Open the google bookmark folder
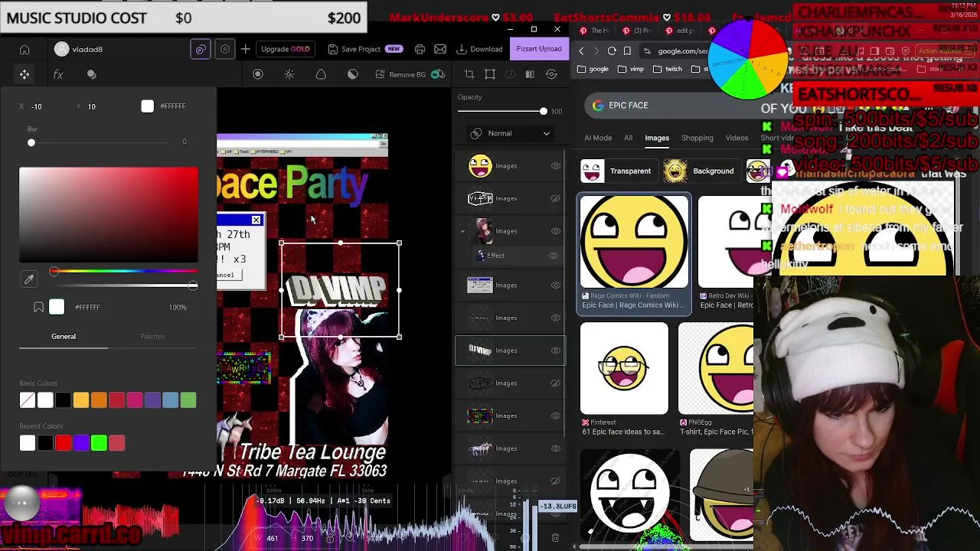The height and width of the screenshot is (551, 980). pyautogui.click(x=593, y=69)
